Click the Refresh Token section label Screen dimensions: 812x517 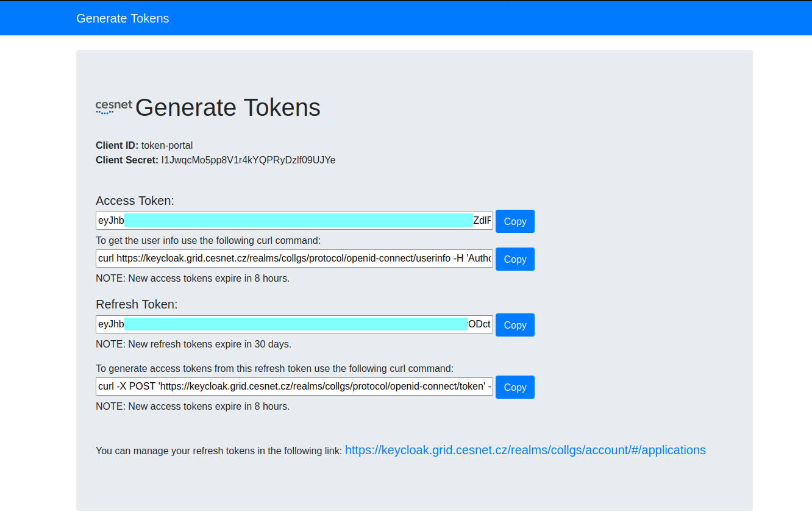pos(137,304)
